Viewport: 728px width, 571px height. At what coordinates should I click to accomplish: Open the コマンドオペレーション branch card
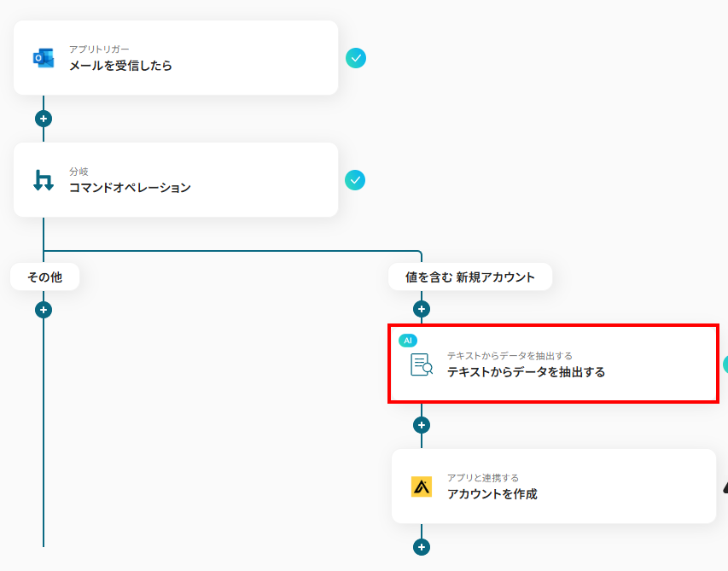pyautogui.click(x=176, y=179)
